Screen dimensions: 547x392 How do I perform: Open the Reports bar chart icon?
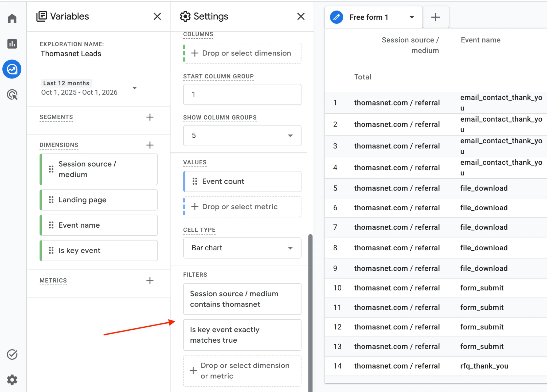(12, 43)
